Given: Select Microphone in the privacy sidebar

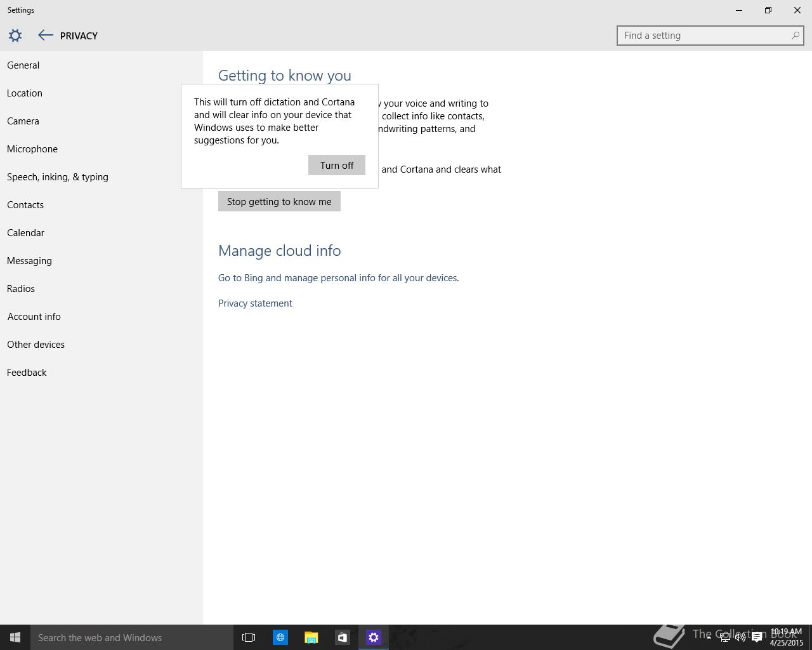Looking at the screenshot, I should tap(101, 149).
